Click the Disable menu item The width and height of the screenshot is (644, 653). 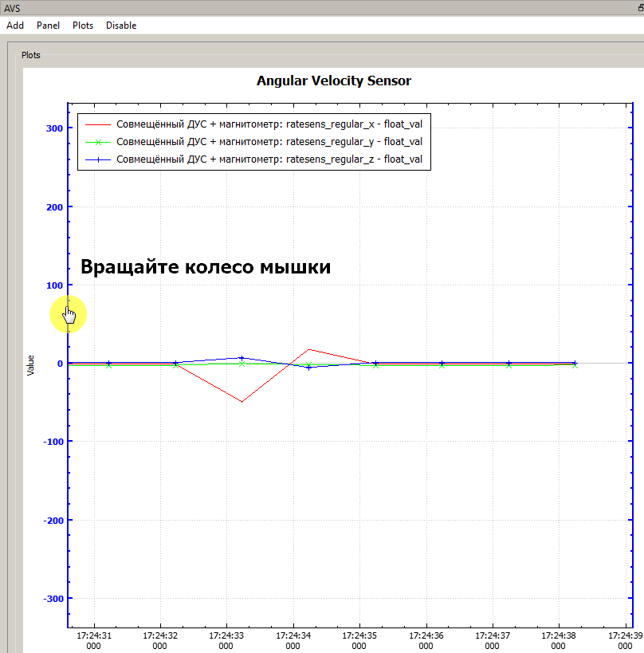[x=120, y=25]
